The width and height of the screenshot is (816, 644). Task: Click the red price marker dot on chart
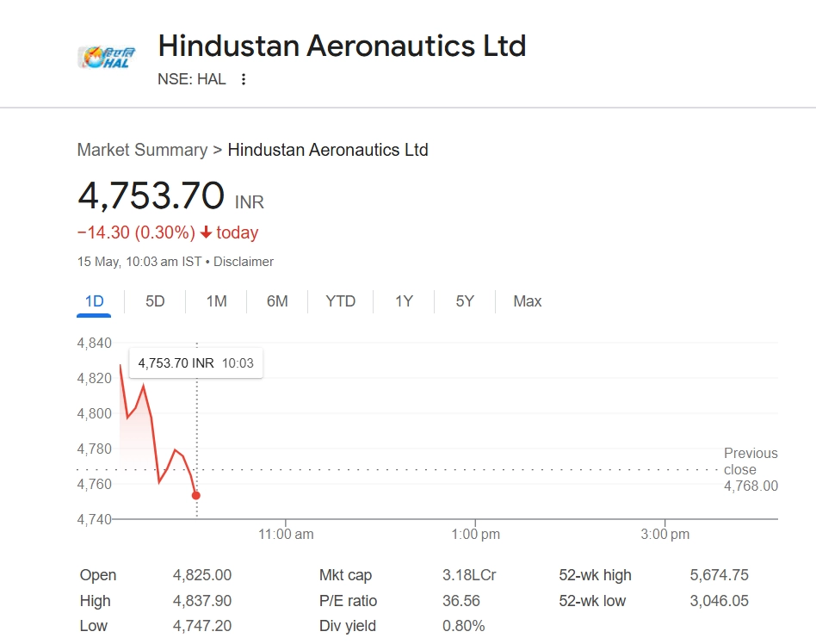pyautogui.click(x=196, y=495)
